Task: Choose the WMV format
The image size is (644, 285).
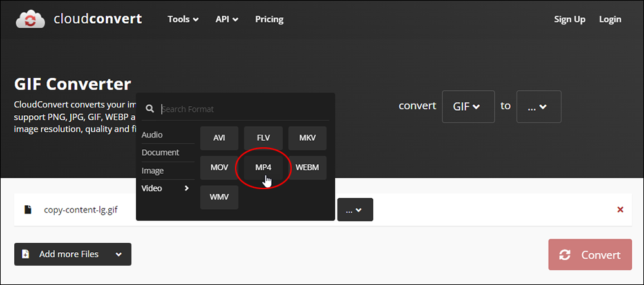Action: point(219,198)
